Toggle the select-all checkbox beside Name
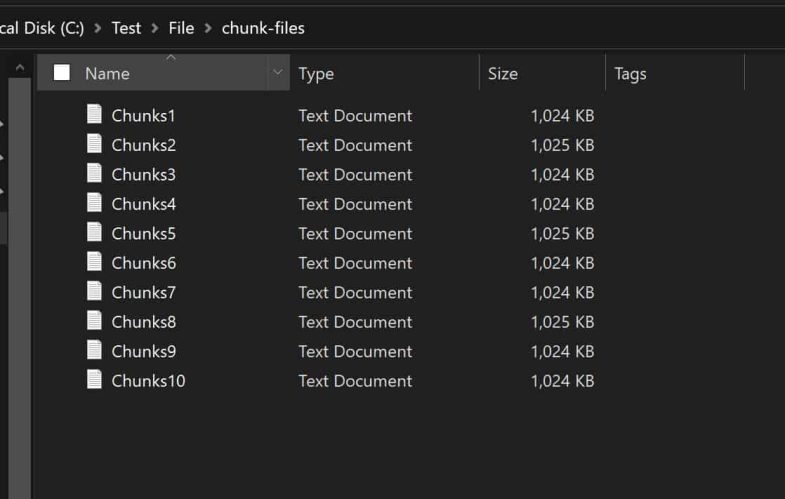 click(62, 73)
